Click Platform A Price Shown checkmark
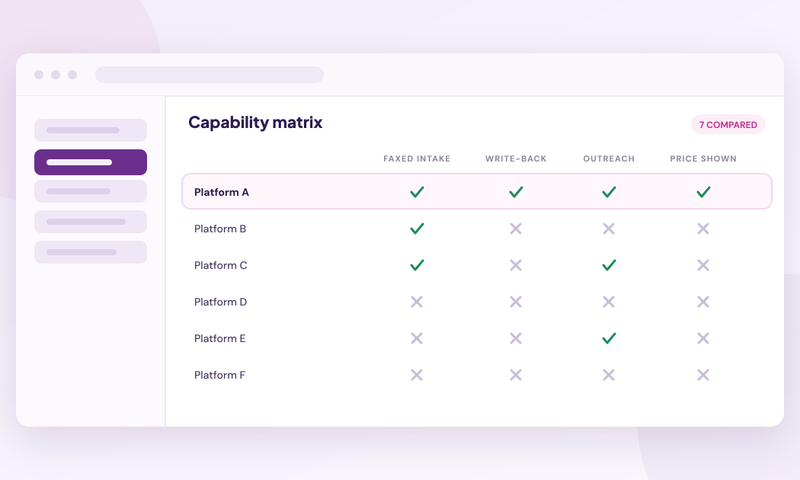800x480 pixels. pyautogui.click(x=703, y=192)
